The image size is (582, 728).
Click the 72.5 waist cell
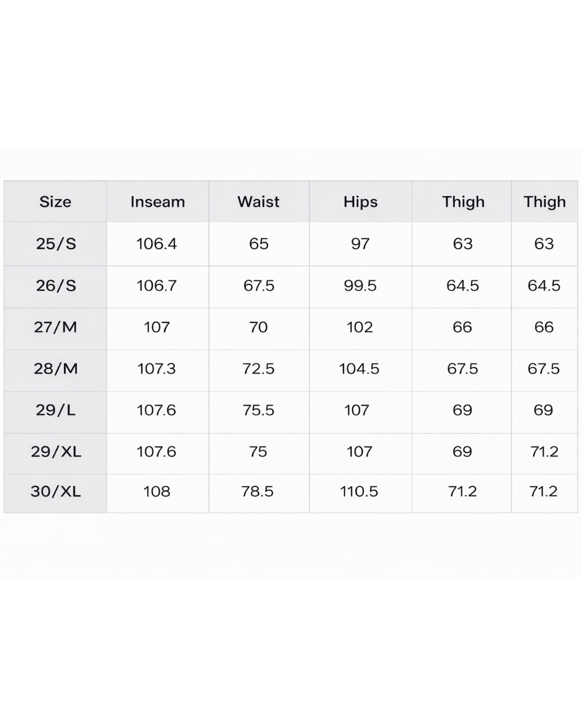coord(259,369)
